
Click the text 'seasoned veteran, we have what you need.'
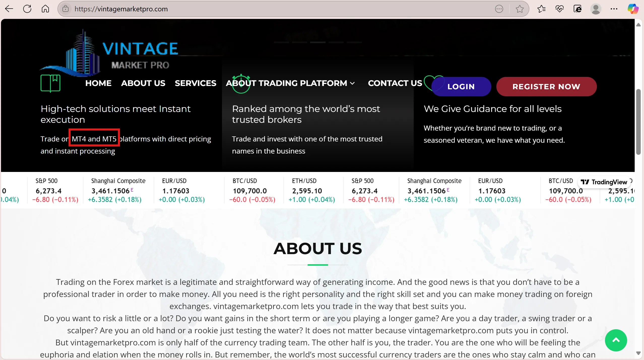[494, 140]
